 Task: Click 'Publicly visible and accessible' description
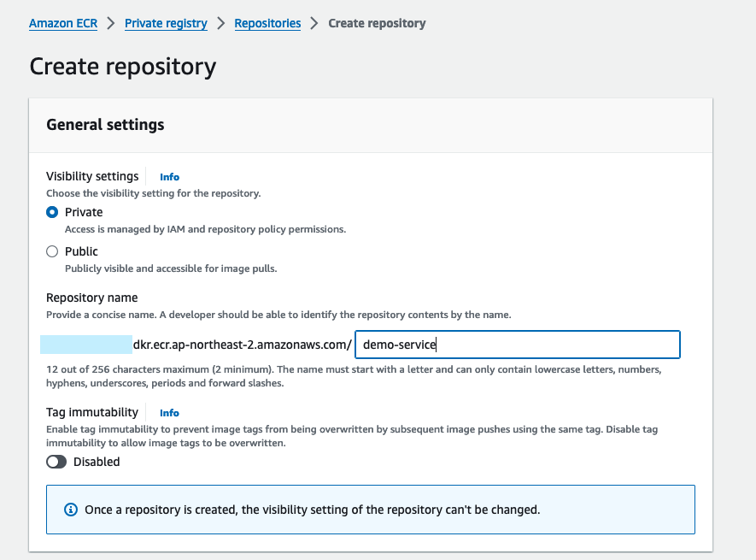pyautogui.click(x=171, y=269)
